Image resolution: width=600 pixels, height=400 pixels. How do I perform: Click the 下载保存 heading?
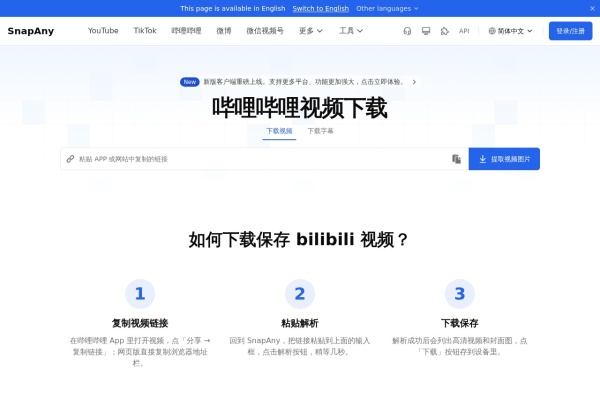coord(460,323)
